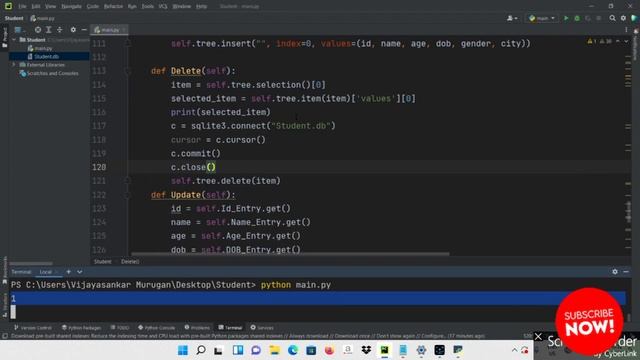Open the Edit menu

coord(36,6)
